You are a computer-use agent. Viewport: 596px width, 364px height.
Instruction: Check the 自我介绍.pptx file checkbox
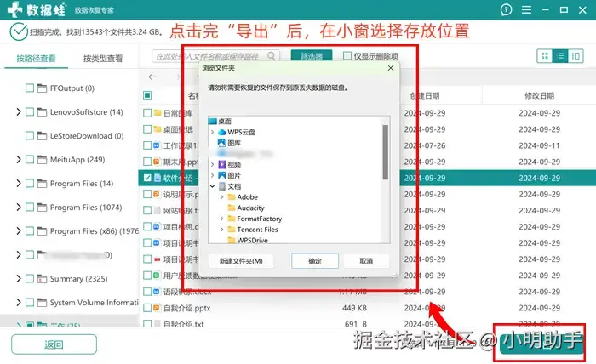click(x=147, y=308)
